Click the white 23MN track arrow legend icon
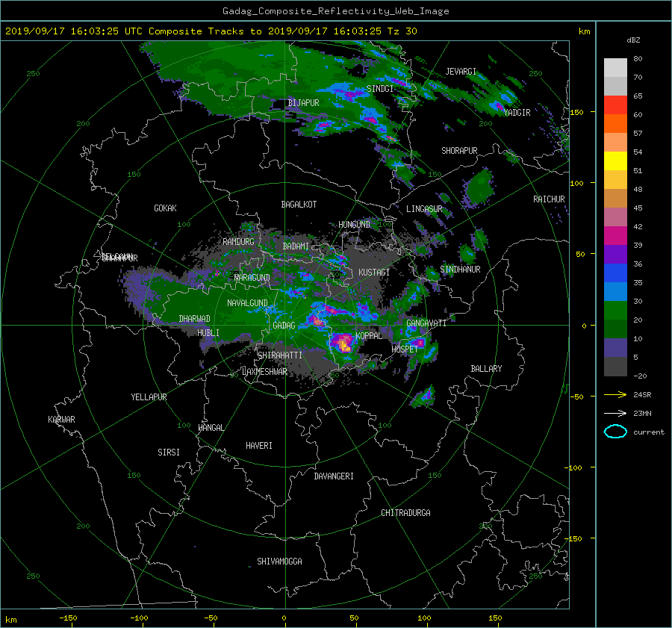The width and height of the screenshot is (672, 628). pos(615,413)
